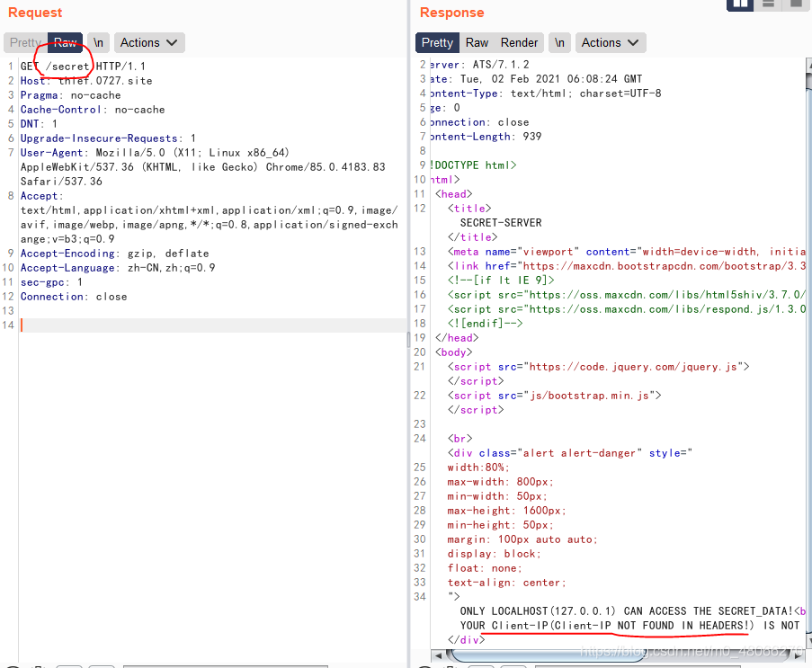Click 'Client-IP NOT FOUND IN HEADERS!' text
This screenshot has height=668, width=812.
651,626
